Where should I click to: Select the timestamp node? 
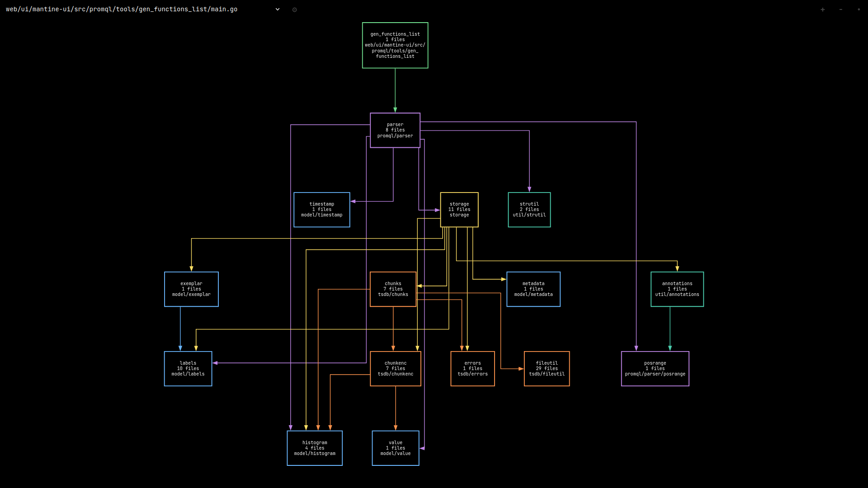click(x=321, y=210)
